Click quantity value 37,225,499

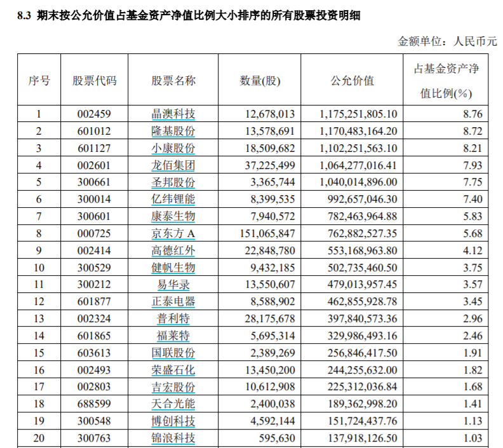coord(270,165)
